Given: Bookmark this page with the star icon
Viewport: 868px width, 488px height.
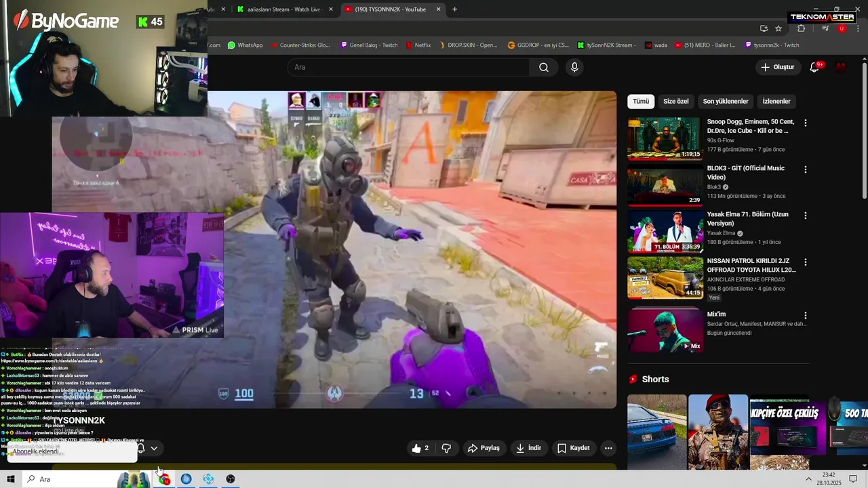Looking at the screenshot, I should pos(778,28).
